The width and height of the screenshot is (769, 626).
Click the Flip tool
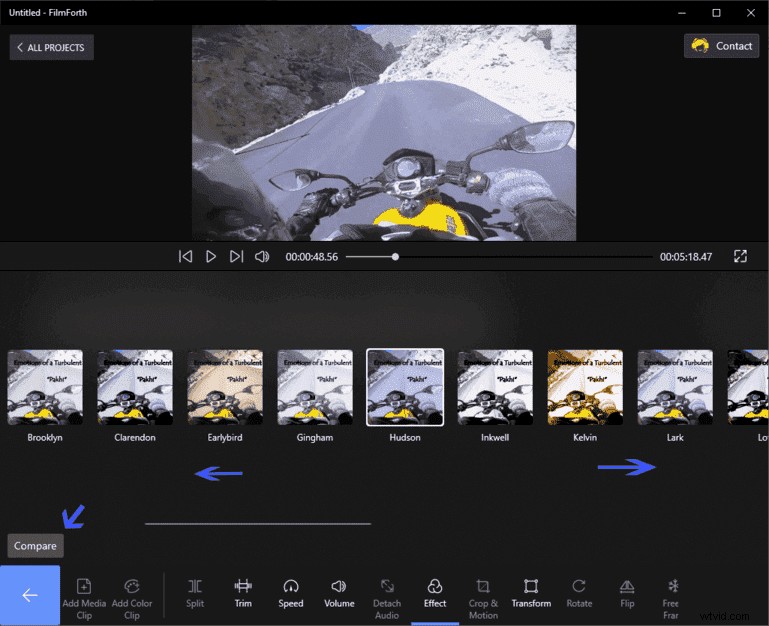click(627, 593)
